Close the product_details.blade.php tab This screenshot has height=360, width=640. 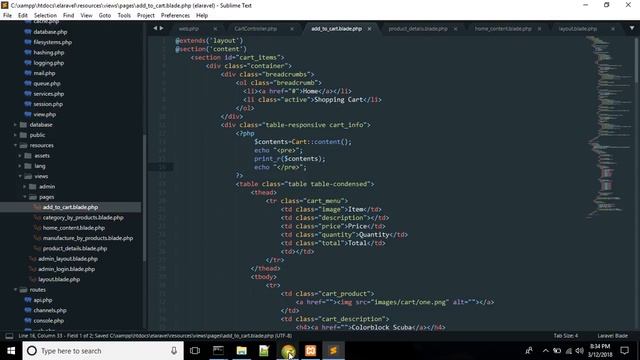click(456, 29)
